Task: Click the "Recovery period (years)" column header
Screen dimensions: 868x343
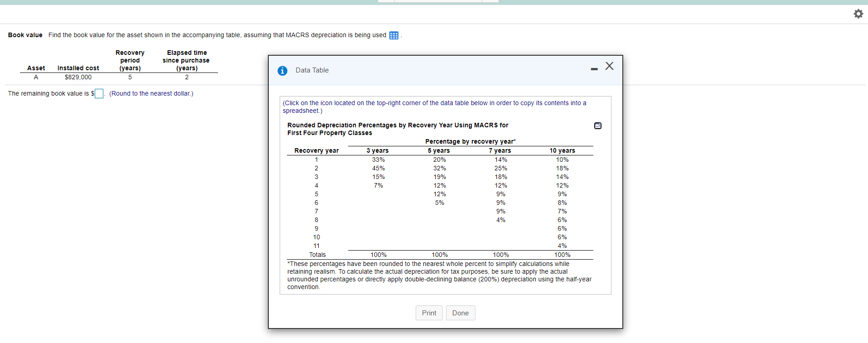Action: (130, 60)
